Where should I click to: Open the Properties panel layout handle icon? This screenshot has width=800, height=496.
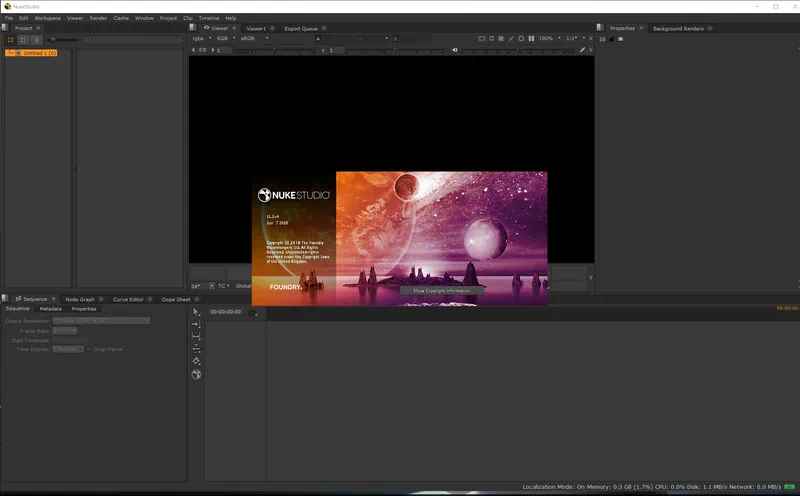[600, 28]
